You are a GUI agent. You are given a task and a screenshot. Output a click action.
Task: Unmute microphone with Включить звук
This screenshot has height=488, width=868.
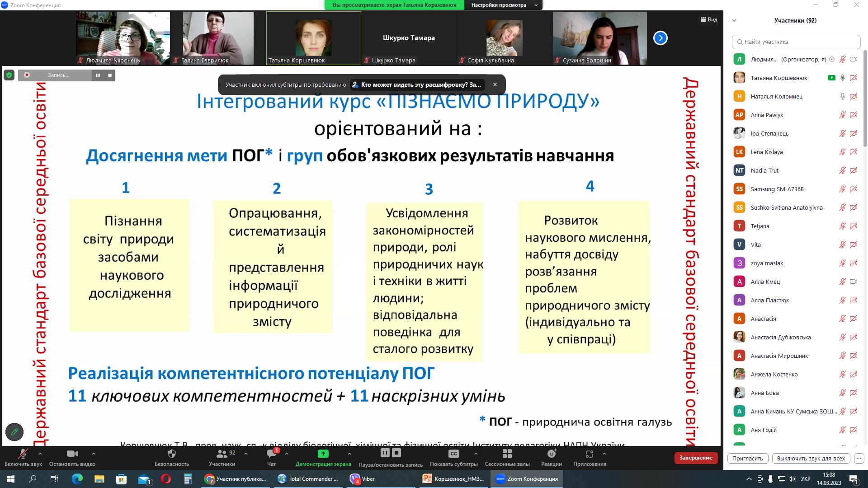pos(23,454)
